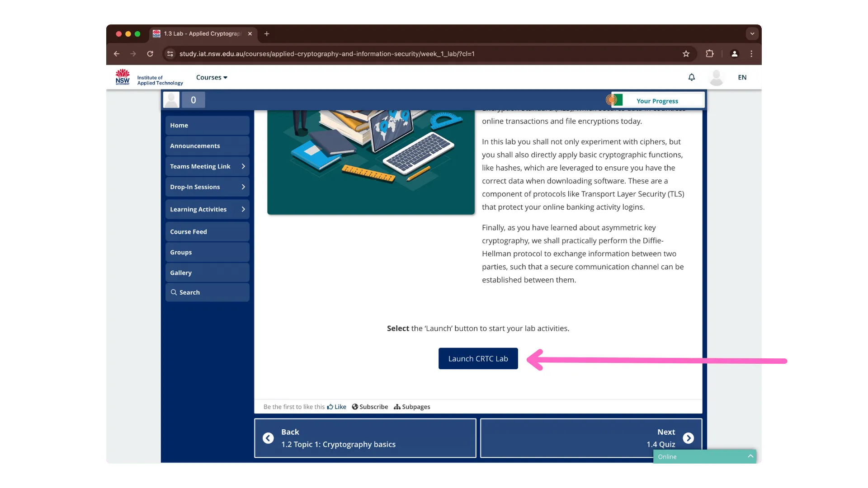Click the Like thumbs-up icon
Viewport: 868px width, 488px height.
pyautogui.click(x=330, y=407)
